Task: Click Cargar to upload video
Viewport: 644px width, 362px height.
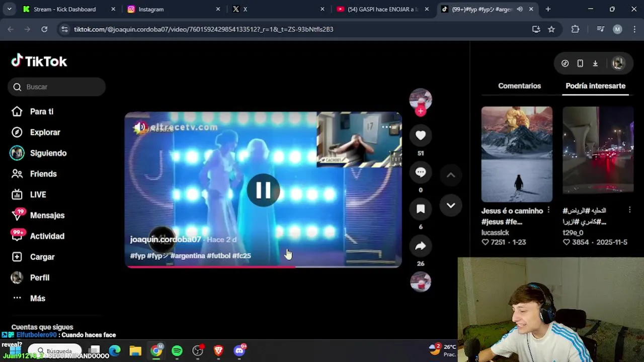Action: click(33, 257)
